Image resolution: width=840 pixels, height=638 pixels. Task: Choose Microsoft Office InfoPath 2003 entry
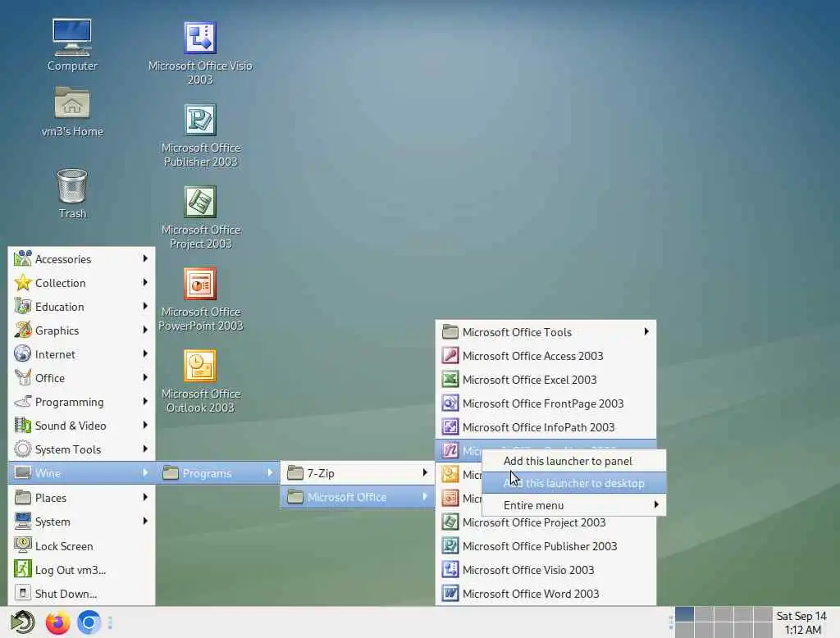point(546,427)
